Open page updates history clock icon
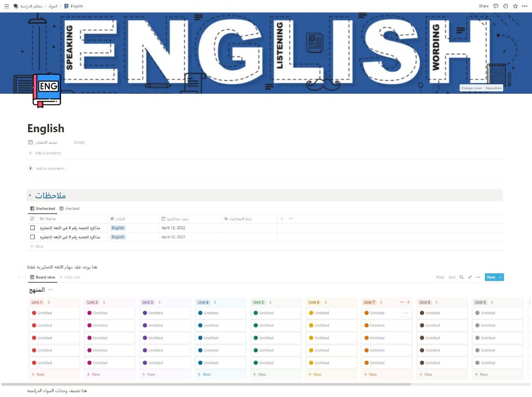532x397 pixels. coord(505,6)
